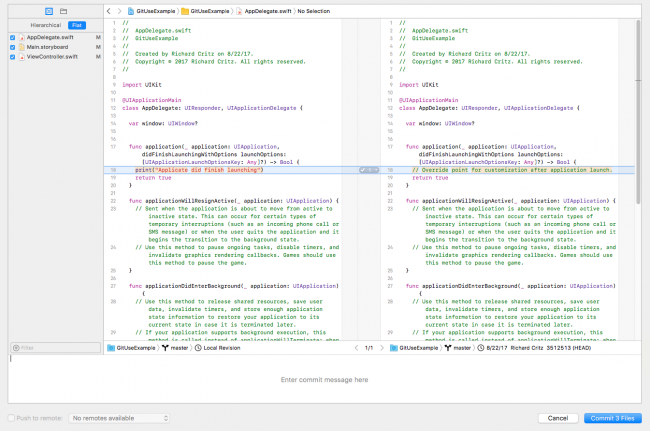Open the No remotes available dropdown
Image resolution: width=650 pixels, height=431 pixels.
pyautogui.click(x=119, y=418)
